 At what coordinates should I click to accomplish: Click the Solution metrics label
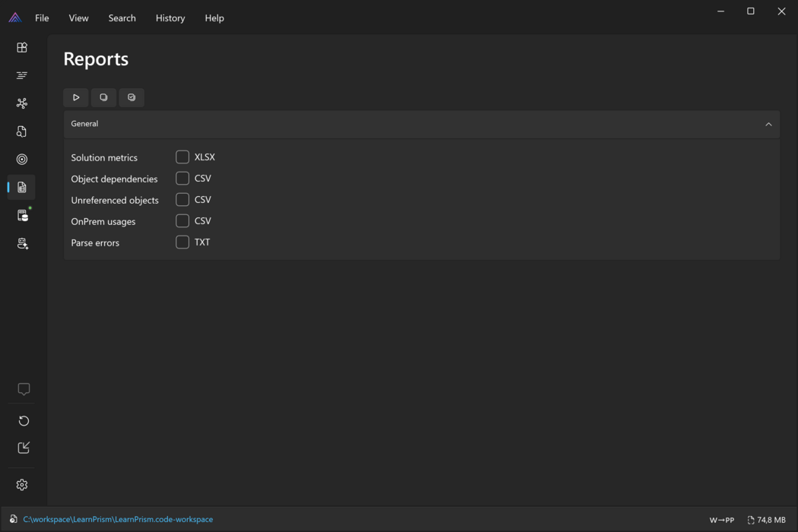pos(104,158)
